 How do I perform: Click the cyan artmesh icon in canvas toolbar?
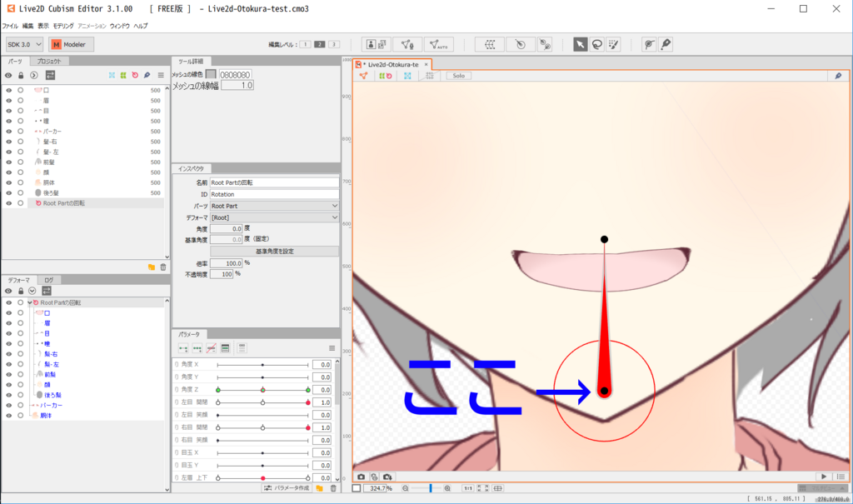point(407,76)
